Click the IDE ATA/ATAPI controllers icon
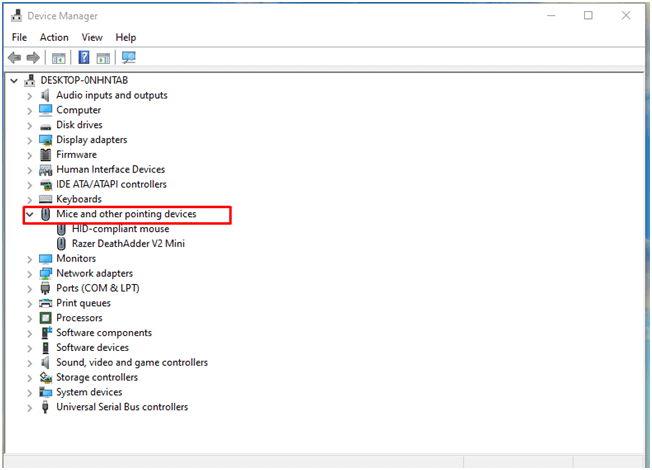 coord(45,185)
